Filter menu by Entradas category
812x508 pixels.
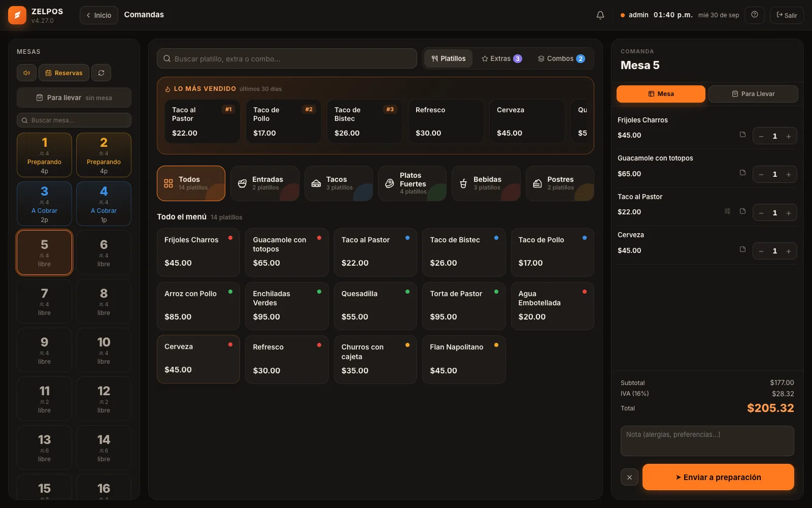pos(265,183)
